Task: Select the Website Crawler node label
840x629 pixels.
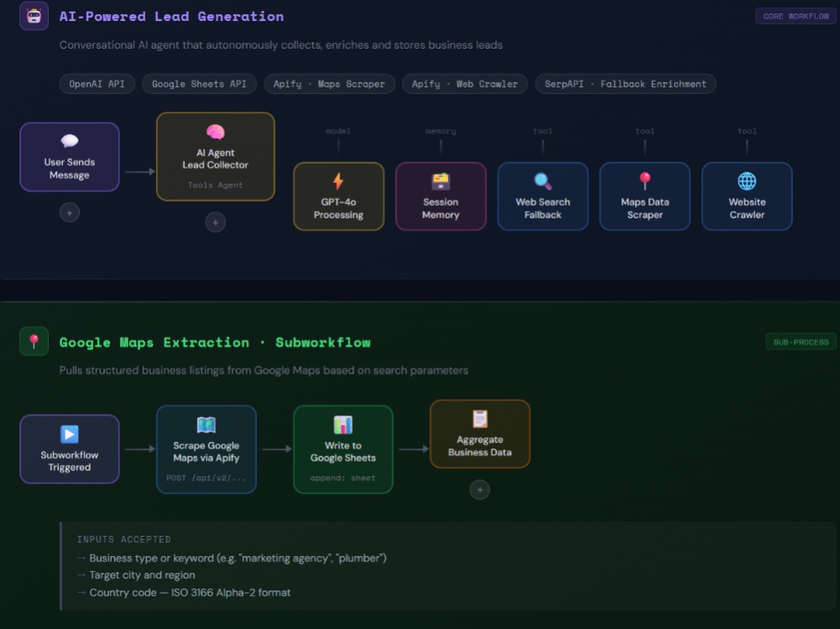Action: point(747,208)
